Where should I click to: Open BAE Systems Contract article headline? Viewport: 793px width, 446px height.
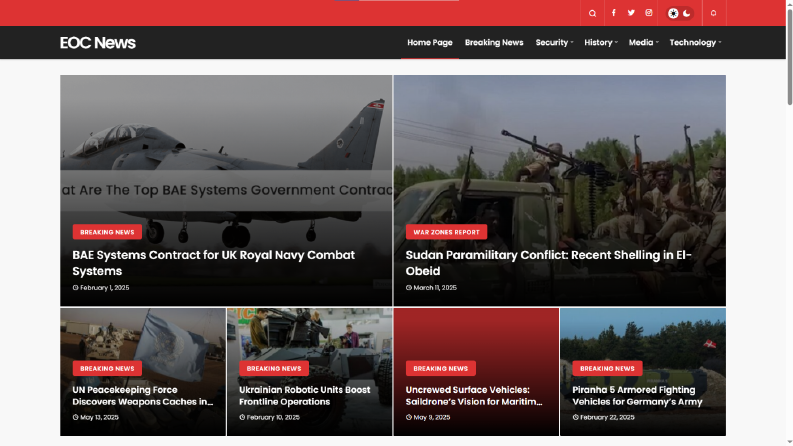click(x=213, y=263)
